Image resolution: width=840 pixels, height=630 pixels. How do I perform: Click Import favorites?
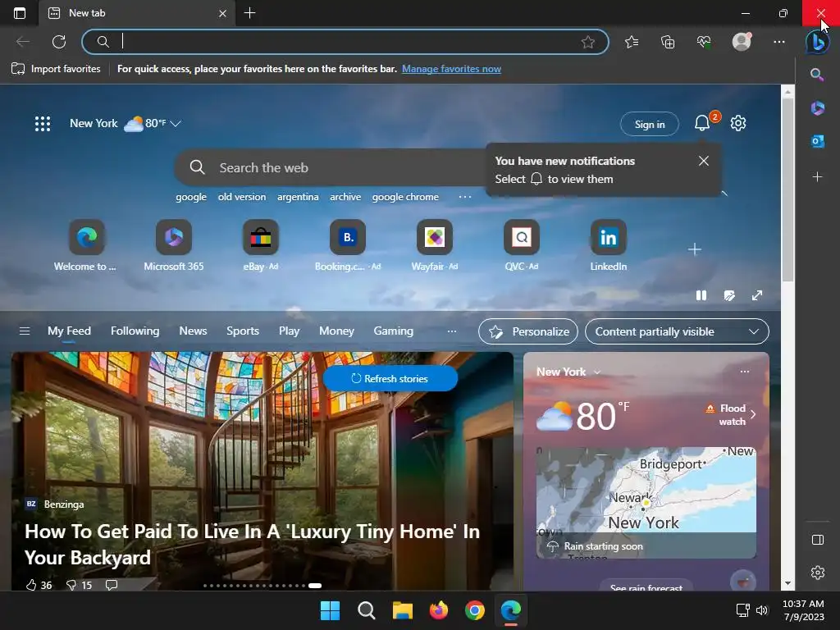tap(56, 69)
